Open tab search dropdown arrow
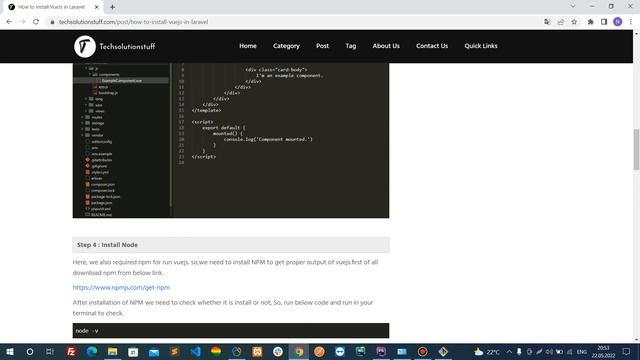The width and height of the screenshot is (640, 360). point(573,6)
